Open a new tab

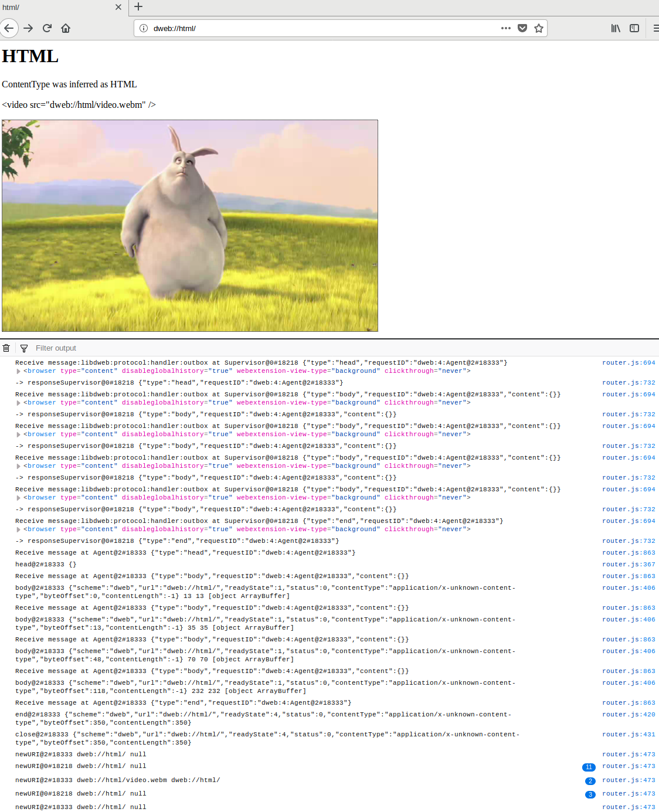[x=138, y=7]
